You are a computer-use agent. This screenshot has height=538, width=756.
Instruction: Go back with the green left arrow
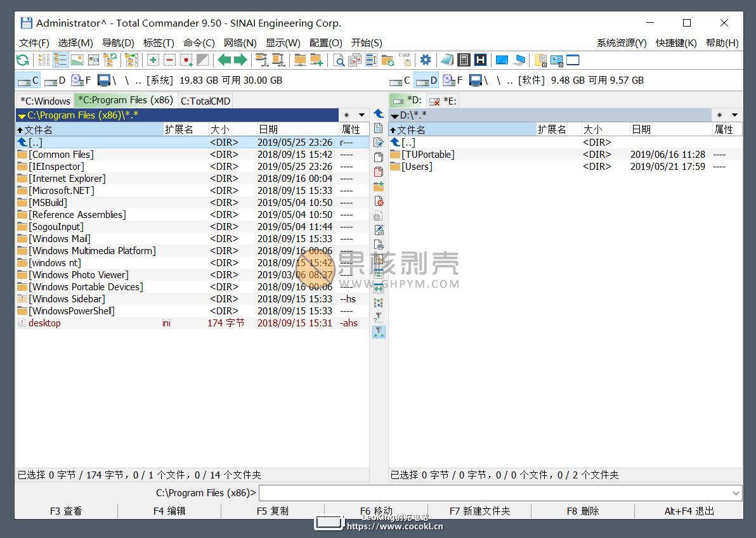(224, 60)
